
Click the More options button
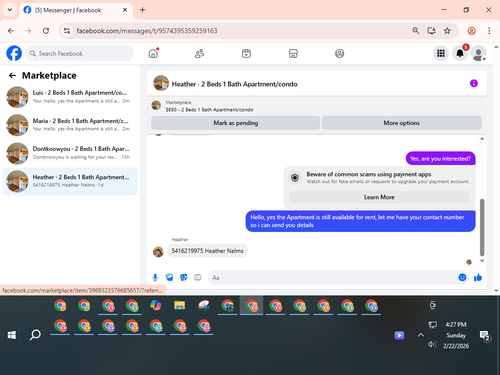[x=402, y=123]
